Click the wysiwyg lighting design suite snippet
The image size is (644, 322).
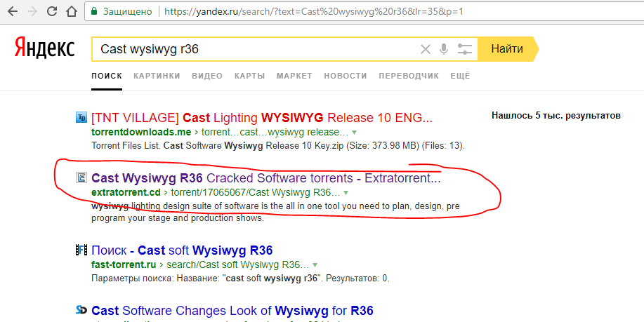(275, 212)
